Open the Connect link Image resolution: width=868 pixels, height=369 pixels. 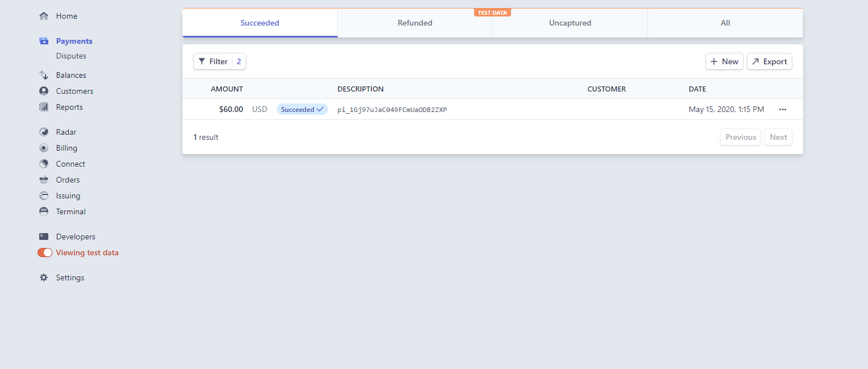[70, 164]
